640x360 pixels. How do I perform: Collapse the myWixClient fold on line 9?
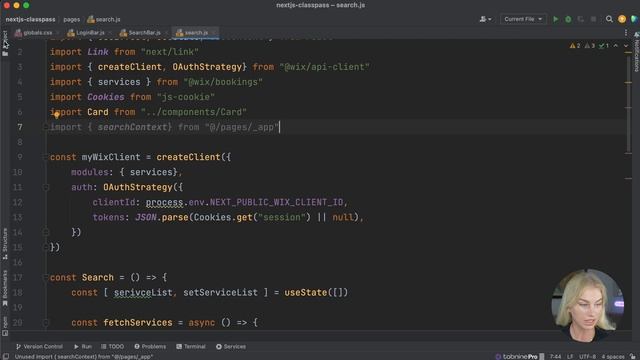coord(46,157)
